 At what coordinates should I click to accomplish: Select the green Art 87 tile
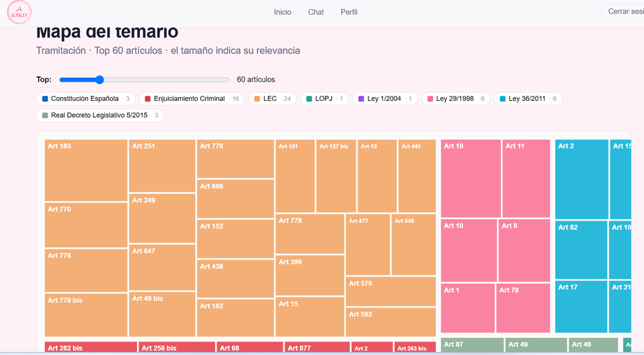pos(472,345)
